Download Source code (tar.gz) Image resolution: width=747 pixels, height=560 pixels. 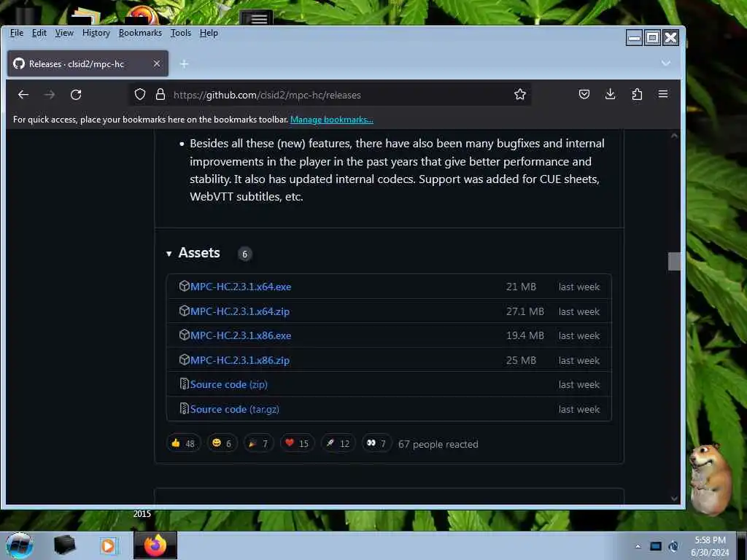234,410
